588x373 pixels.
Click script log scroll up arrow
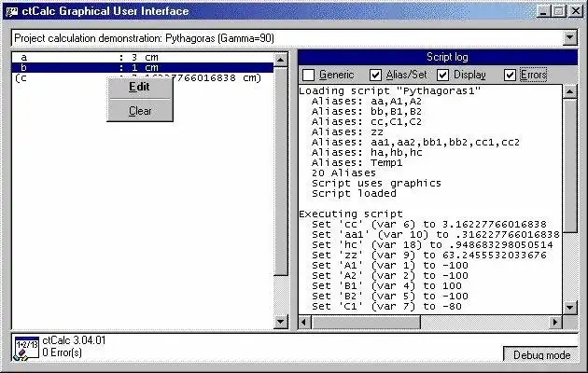point(570,91)
